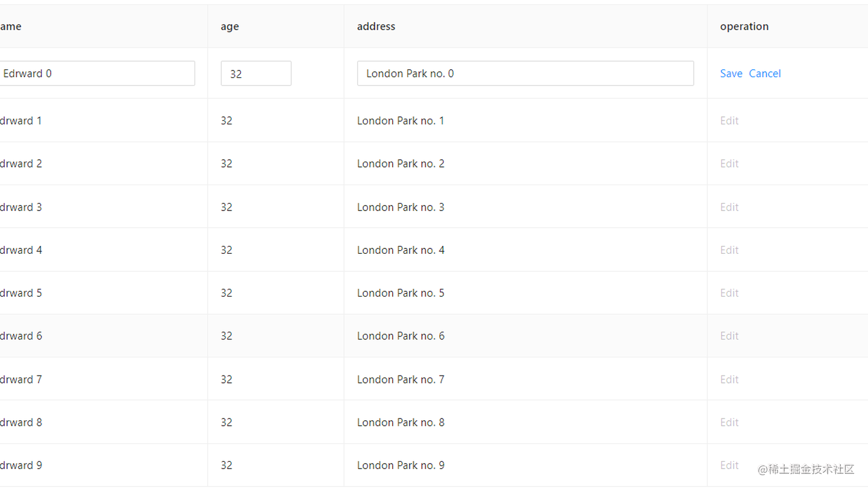Viewport: 868px width, 489px height.
Task: Click the operation column header
Action: [x=744, y=26]
